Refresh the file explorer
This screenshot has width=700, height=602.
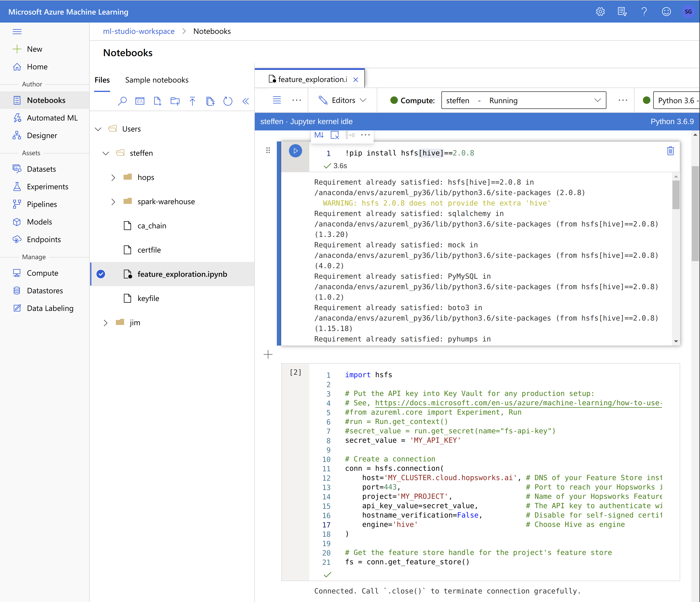[x=228, y=101]
